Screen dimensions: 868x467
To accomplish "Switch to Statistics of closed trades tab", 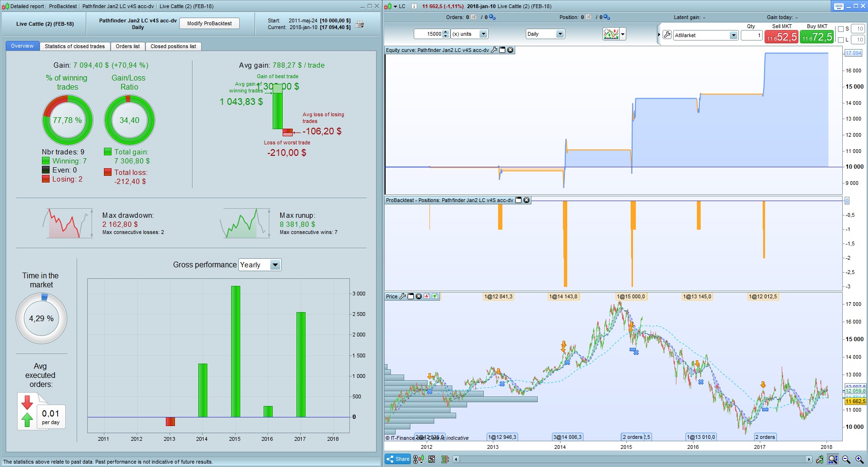I will (x=75, y=46).
